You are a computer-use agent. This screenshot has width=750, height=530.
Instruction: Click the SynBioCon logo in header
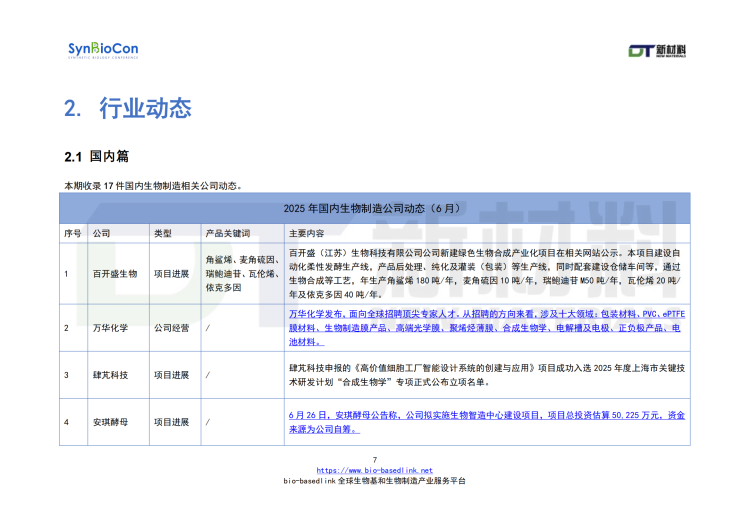pos(103,50)
